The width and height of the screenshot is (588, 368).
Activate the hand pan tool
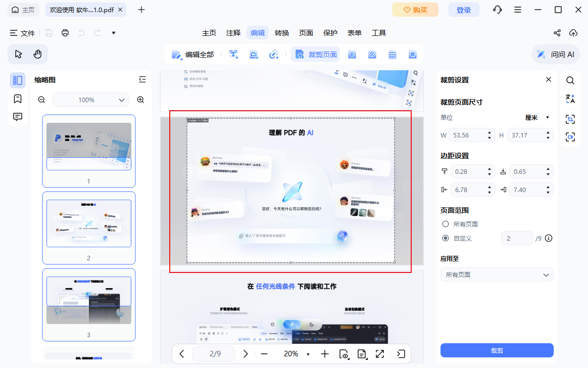(37, 55)
